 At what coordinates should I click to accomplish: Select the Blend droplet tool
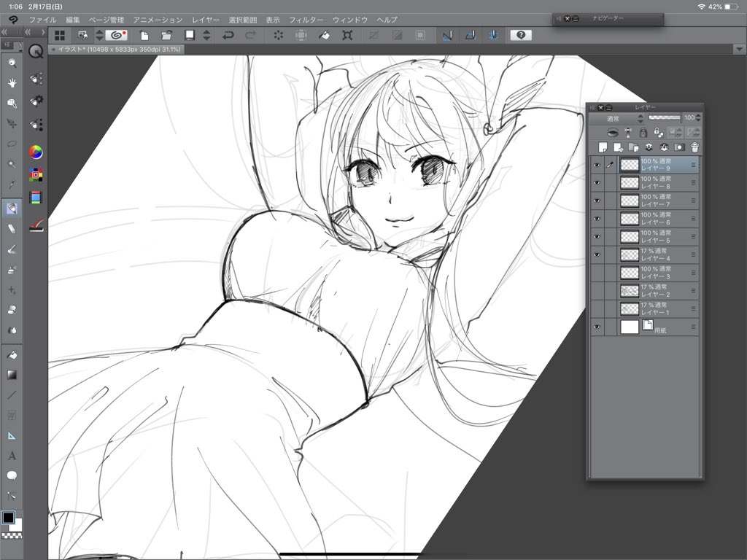point(12,330)
